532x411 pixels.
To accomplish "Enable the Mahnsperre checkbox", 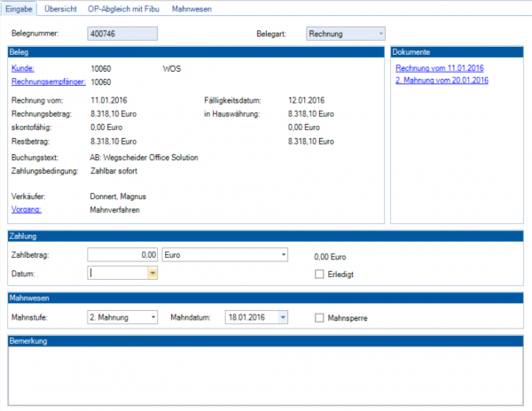I will pos(320,316).
